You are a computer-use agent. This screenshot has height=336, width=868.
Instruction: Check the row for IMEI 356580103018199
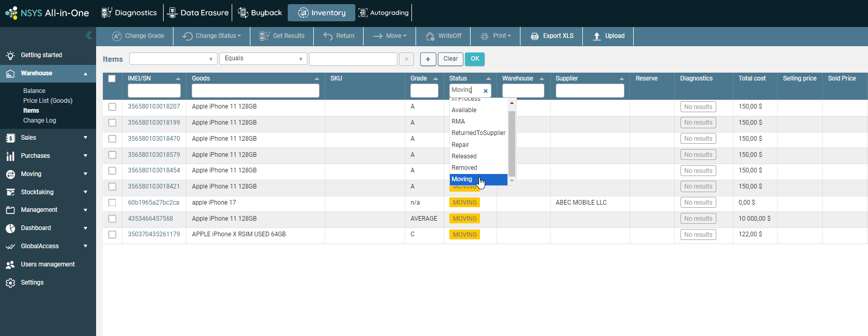pyautogui.click(x=112, y=123)
